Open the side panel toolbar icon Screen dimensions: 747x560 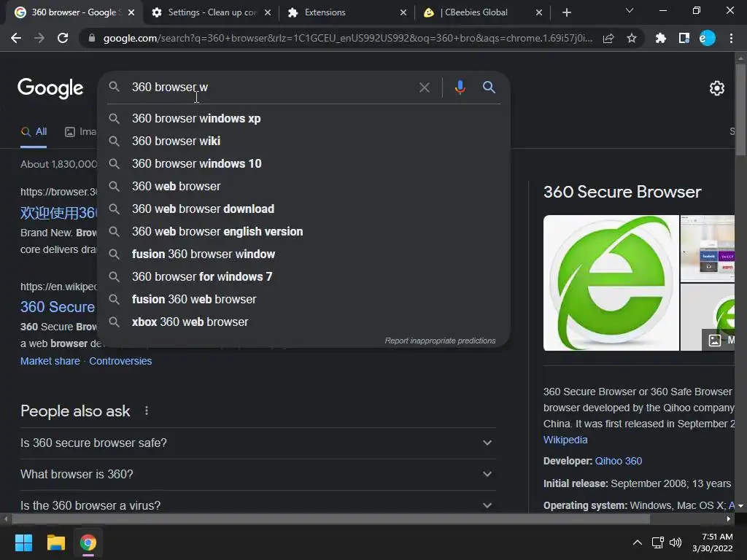pos(684,38)
